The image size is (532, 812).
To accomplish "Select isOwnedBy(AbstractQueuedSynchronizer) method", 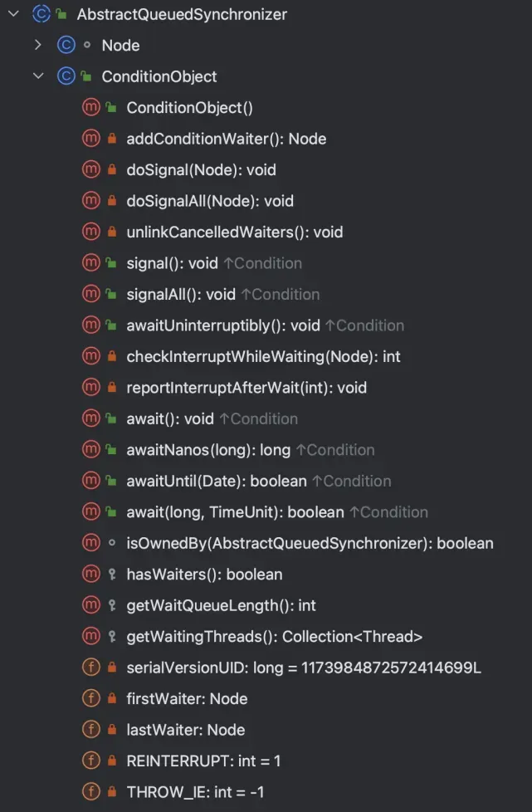I will [x=310, y=543].
